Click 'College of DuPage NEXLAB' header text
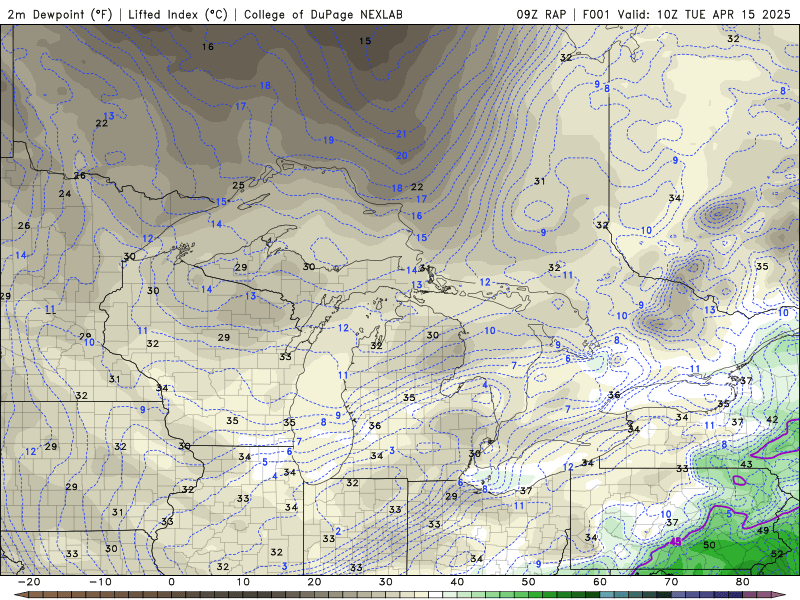The width and height of the screenshot is (800, 600). (323, 14)
